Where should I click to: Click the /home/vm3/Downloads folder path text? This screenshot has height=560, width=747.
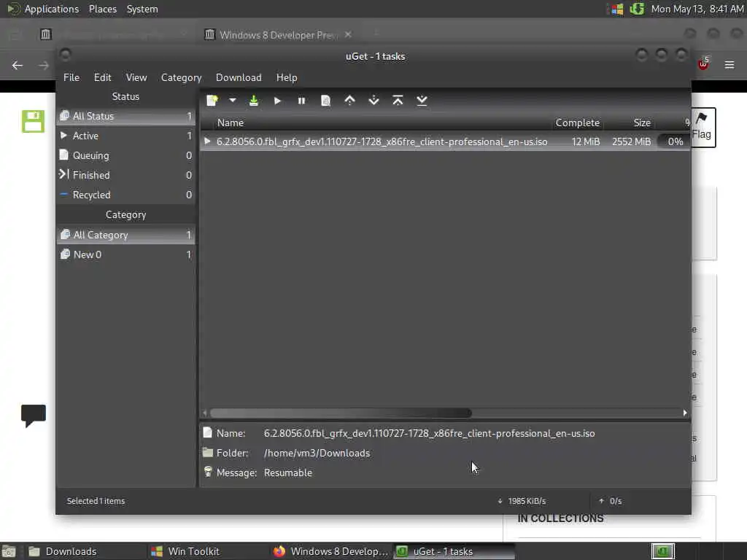tap(317, 454)
